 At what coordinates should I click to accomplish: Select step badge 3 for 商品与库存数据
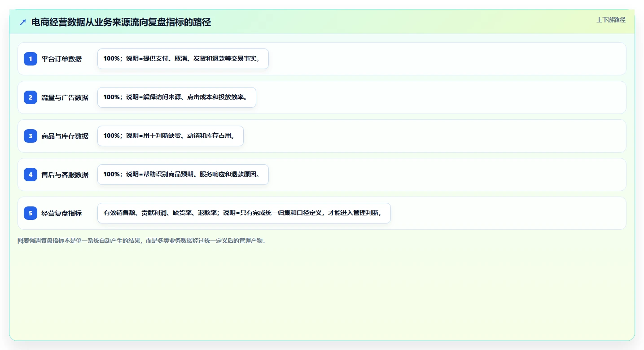(x=31, y=136)
